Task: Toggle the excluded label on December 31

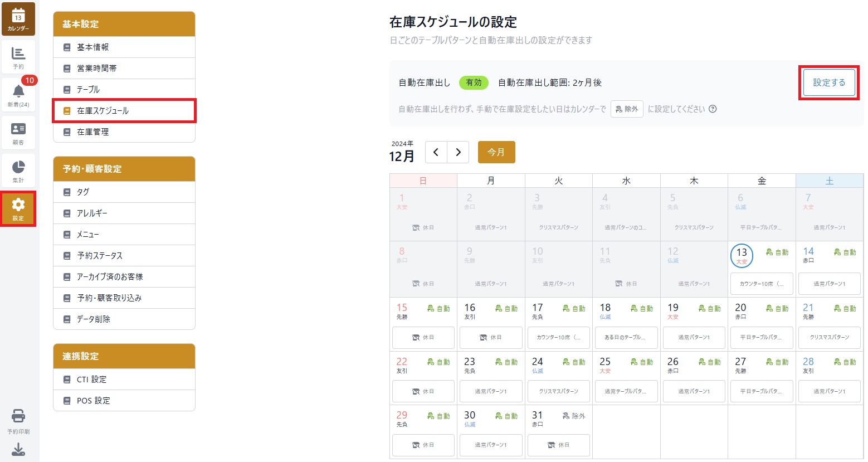Action: 574,416
